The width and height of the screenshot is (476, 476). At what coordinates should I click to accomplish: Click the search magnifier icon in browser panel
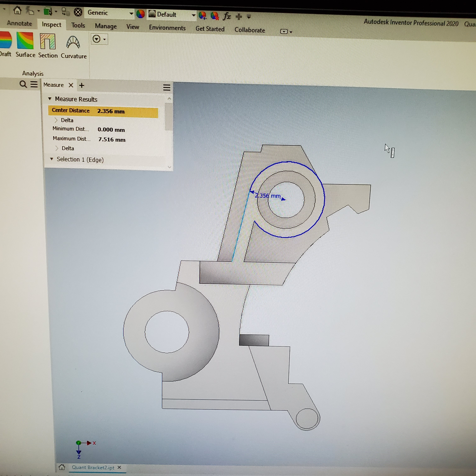[23, 84]
